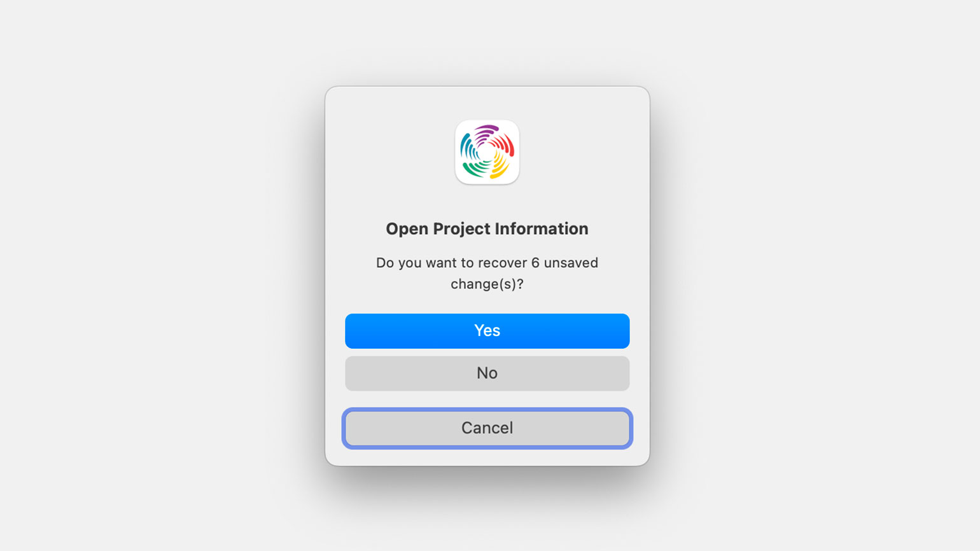Recover 6 unsaved changes by clicking Yes

coord(487,331)
